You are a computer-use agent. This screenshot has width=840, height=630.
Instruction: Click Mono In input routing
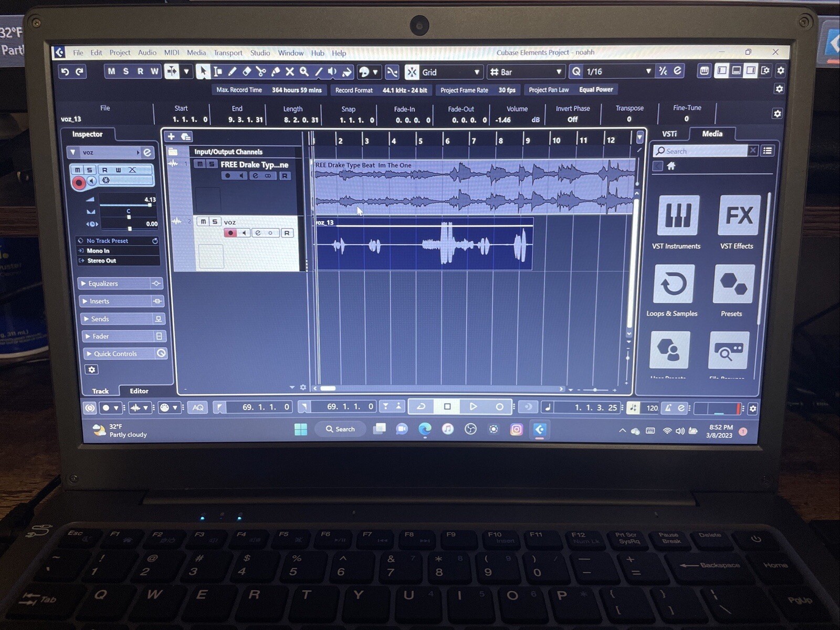pyautogui.click(x=118, y=250)
